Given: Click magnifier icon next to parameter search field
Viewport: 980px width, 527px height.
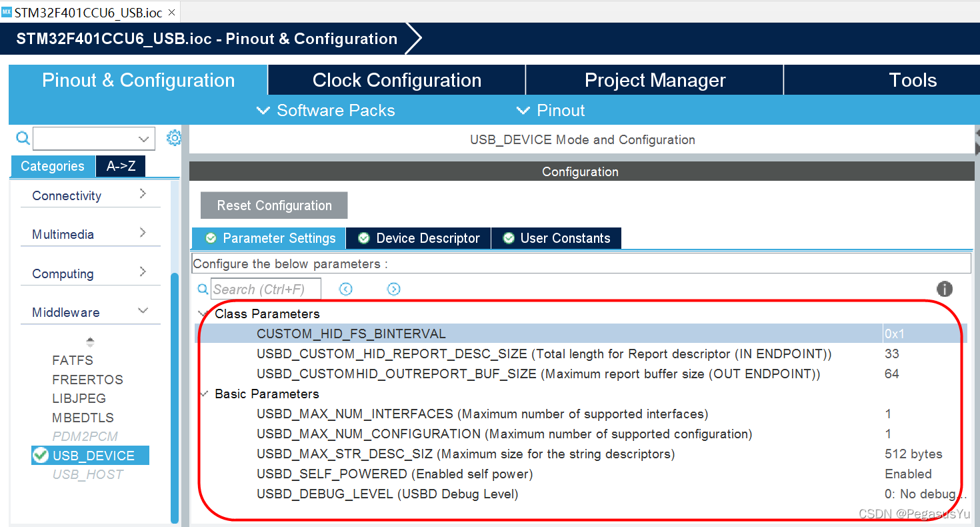Looking at the screenshot, I should [203, 289].
